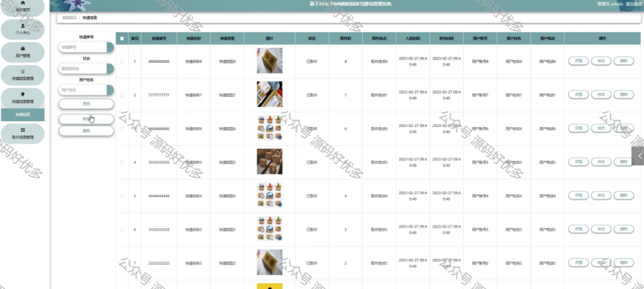
Task: Click 删除 for row 4444444444
Action: pos(623,196)
